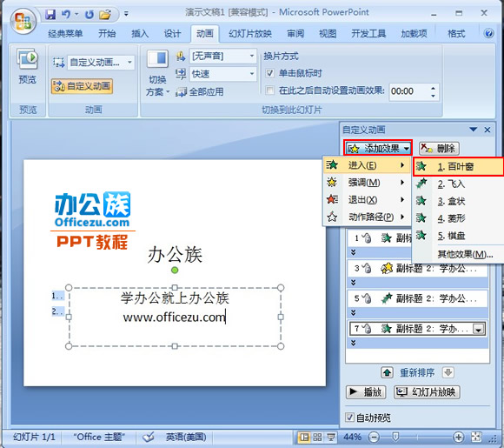The width and height of the screenshot is (504, 448).
Task: Choose the Fly In (飞入) effect
Action: click(x=458, y=184)
